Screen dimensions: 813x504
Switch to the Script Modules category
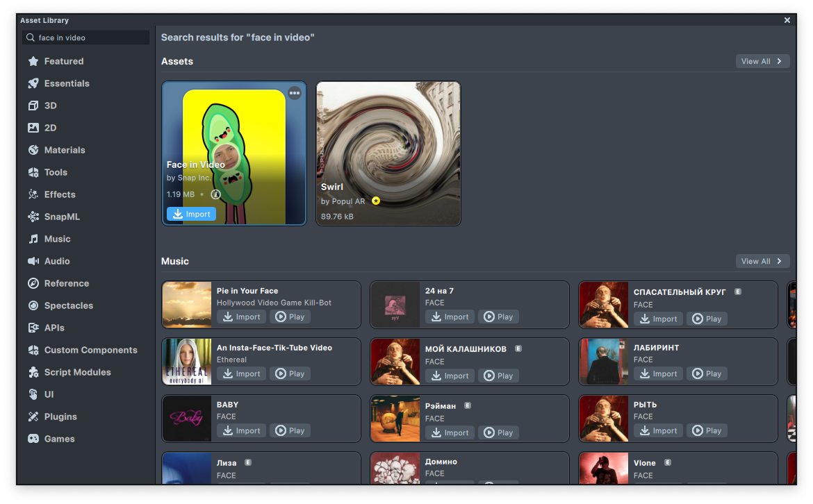click(x=77, y=372)
